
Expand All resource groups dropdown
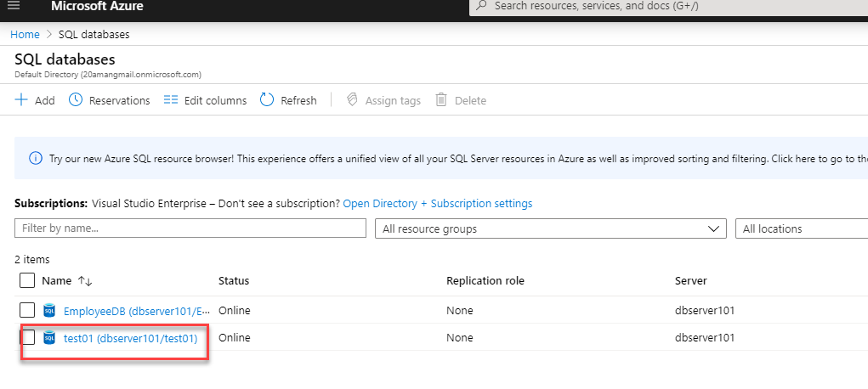coord(551,228)
